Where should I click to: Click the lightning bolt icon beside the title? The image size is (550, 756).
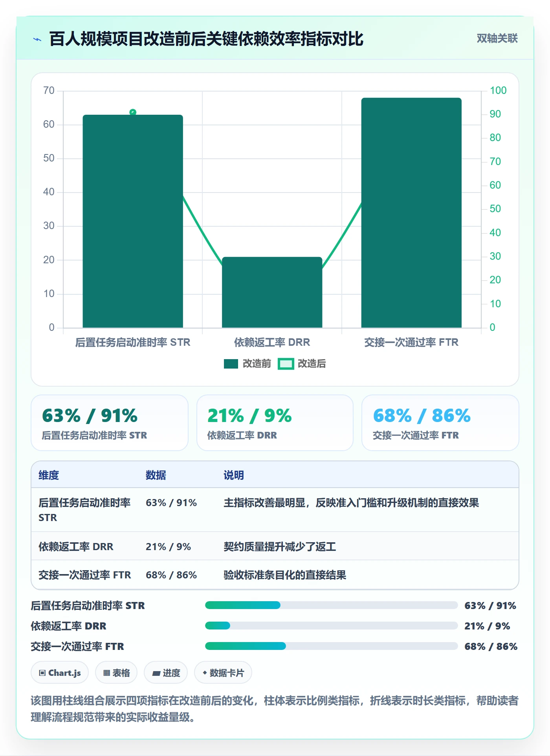(37, 39)
